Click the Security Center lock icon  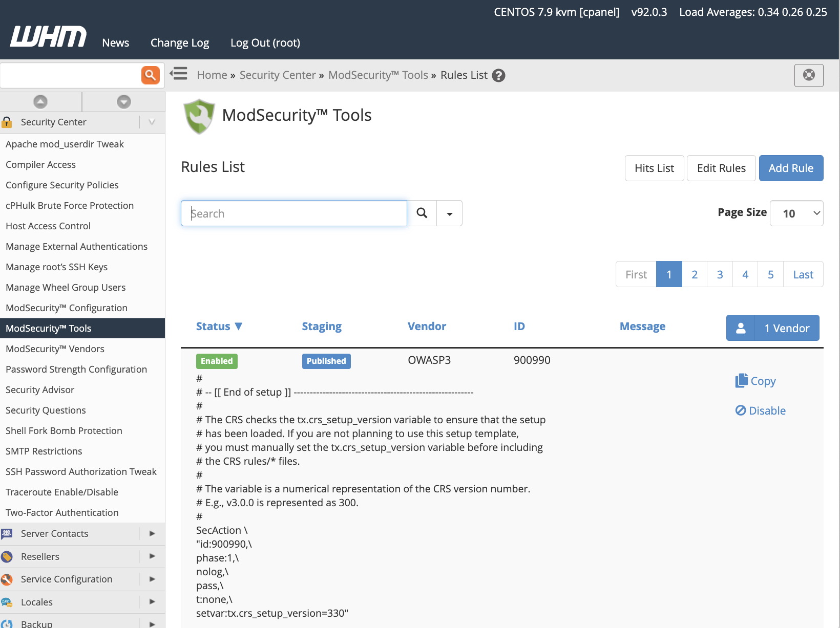pyautogui.click(x=7, y=122)
